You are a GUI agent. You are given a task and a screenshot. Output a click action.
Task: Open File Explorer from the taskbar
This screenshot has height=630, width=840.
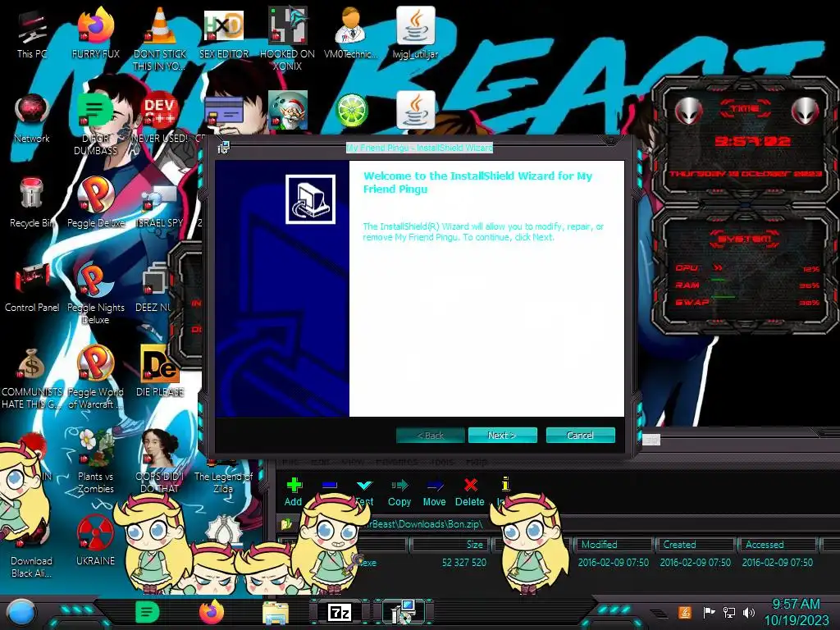pyautogui.click(x=276, y=613)
